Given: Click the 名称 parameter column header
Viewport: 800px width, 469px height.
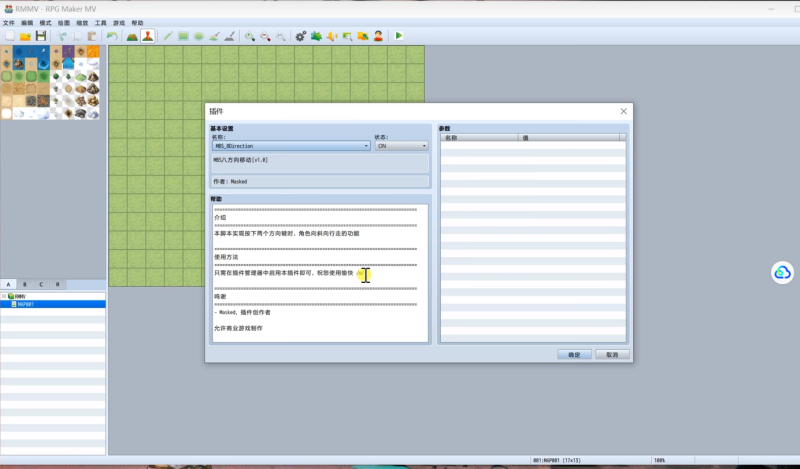Looking at the screenshot, I should tap(479, 138).
